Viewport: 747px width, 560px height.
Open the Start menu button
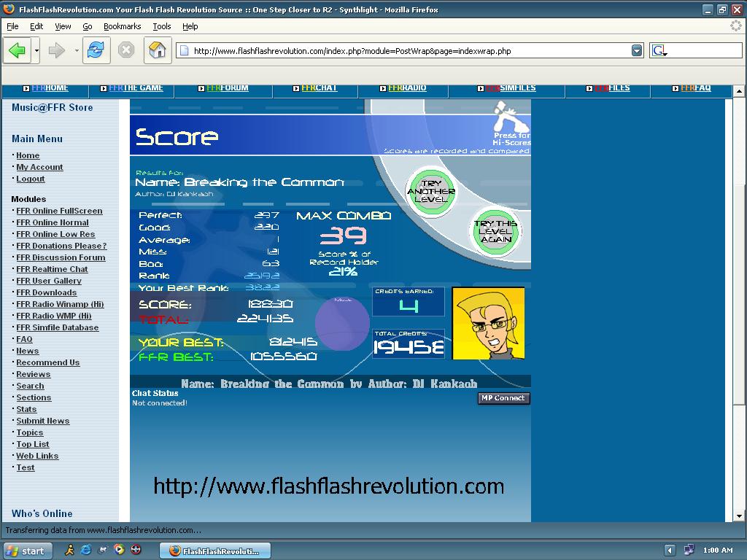(x=27, y=551)
